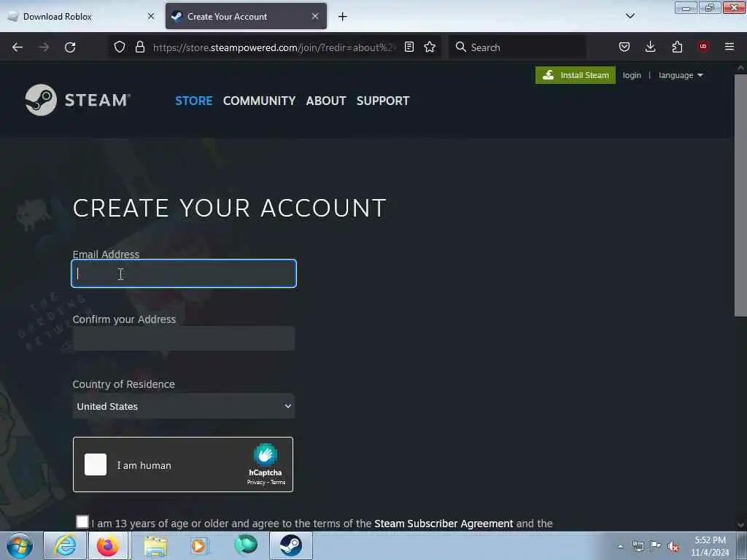The width and height of the screenshot is (747, 560).
Task: Click the Firefox taskbar icon
Action: click(x=108, y=545)
